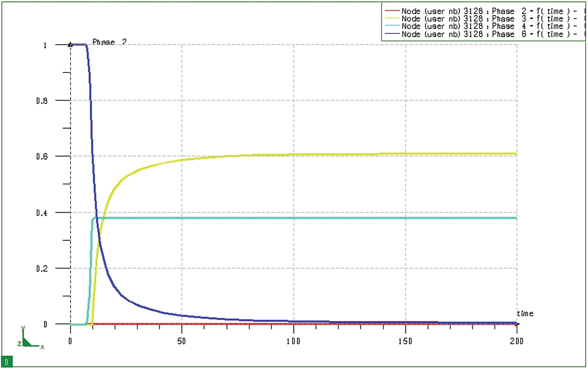Click the red line swatch in legend
588x369 pixels.
coord(391,11)
